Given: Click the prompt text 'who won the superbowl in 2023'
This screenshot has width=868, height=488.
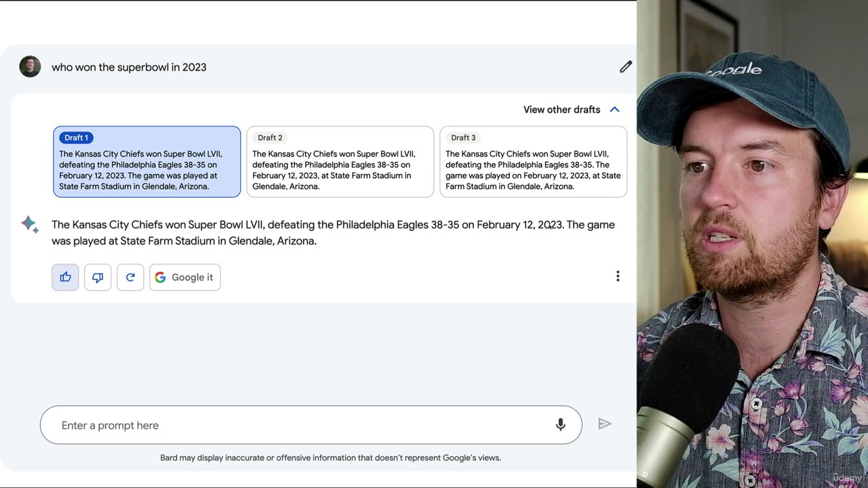Looking at the screenshot, I should 129,67.
